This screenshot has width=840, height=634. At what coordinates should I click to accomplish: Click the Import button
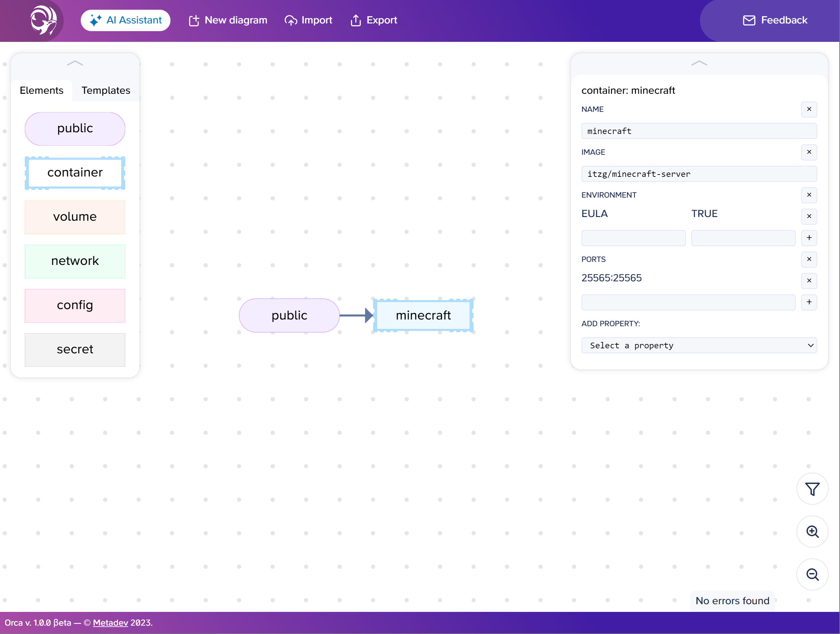click(308, 20)
